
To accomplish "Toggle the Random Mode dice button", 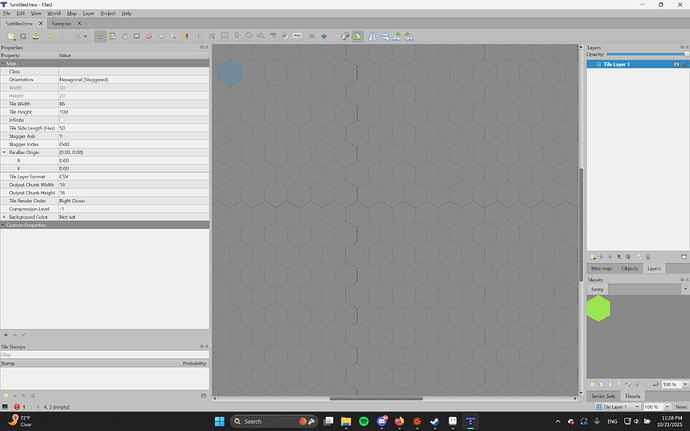I will (345, 37).
